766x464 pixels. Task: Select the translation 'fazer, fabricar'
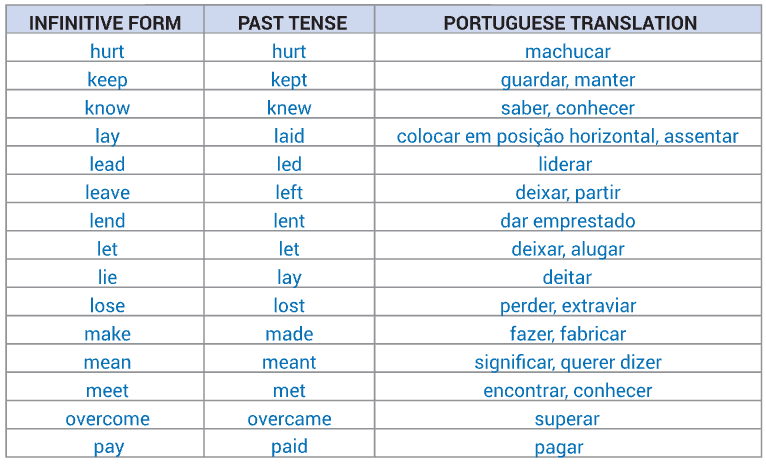tap(568, 334)
